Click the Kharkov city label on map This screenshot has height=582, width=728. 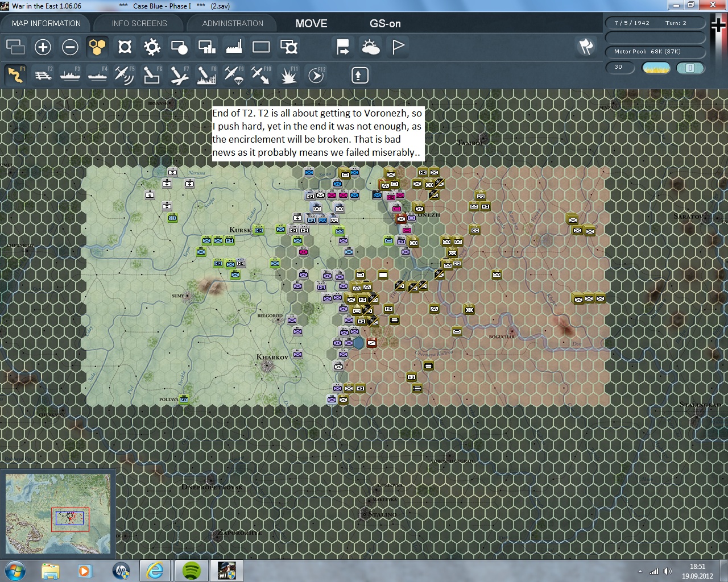(272, 357)
